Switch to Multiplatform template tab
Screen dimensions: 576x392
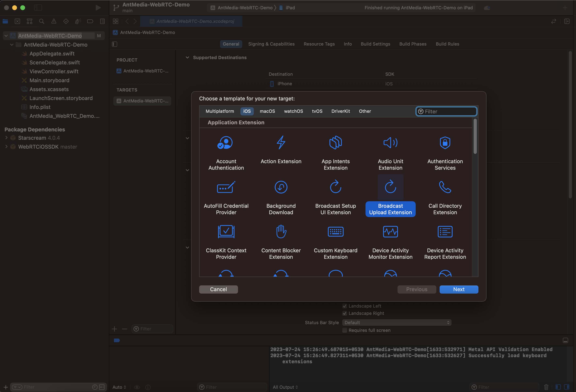(x=220, y=111)
